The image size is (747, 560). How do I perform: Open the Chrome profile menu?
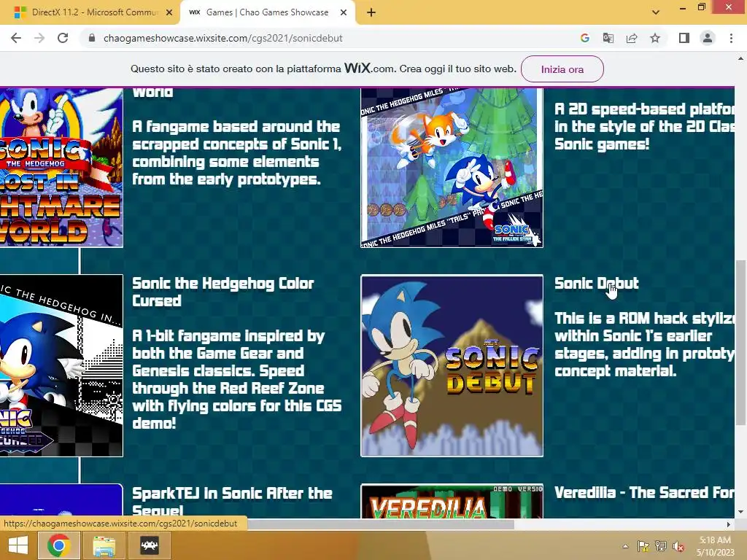click(708, 38)
